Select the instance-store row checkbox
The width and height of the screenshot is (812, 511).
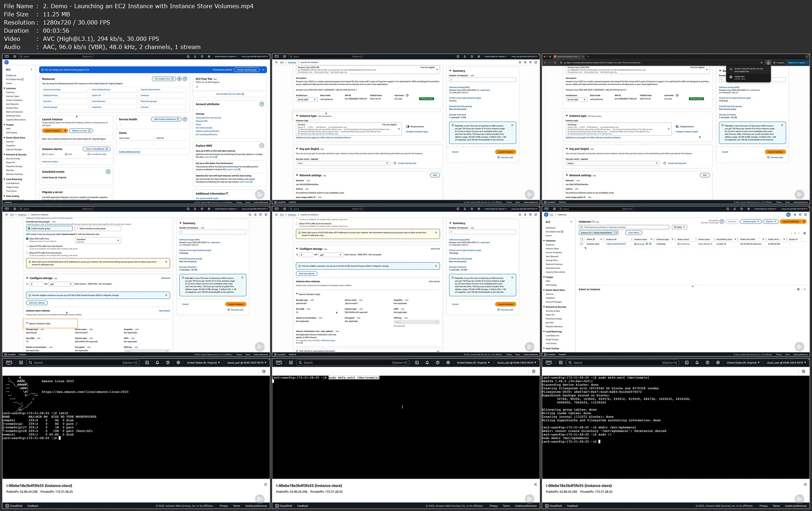tap(582, 244)
